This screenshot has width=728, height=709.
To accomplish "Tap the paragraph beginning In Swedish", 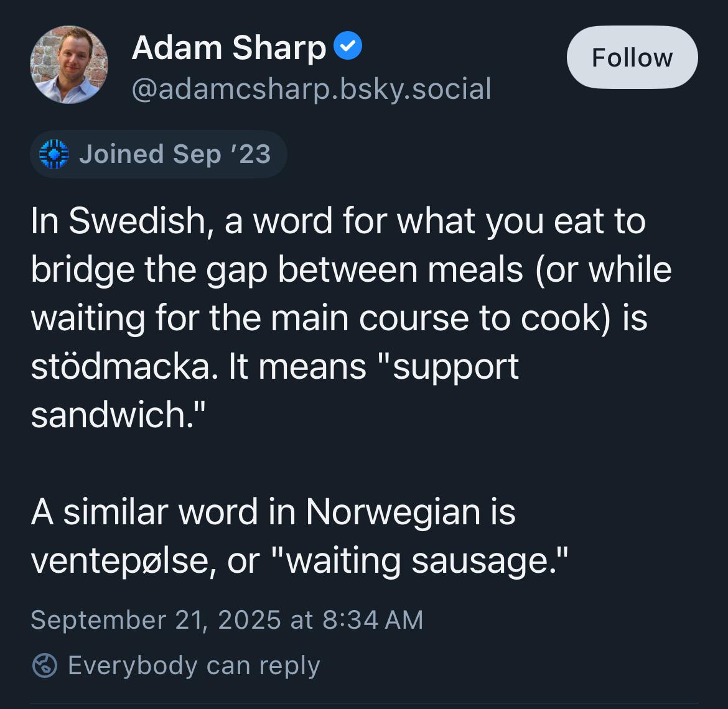I will pos(351,317).
